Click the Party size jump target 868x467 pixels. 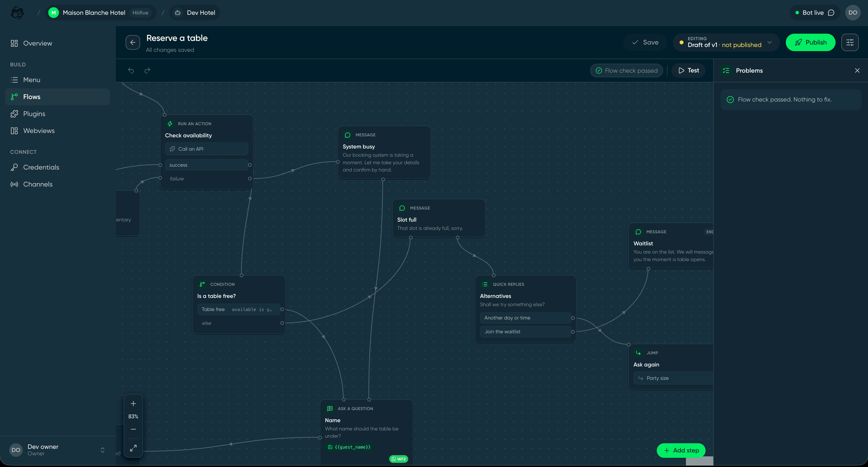pos(673,378)
